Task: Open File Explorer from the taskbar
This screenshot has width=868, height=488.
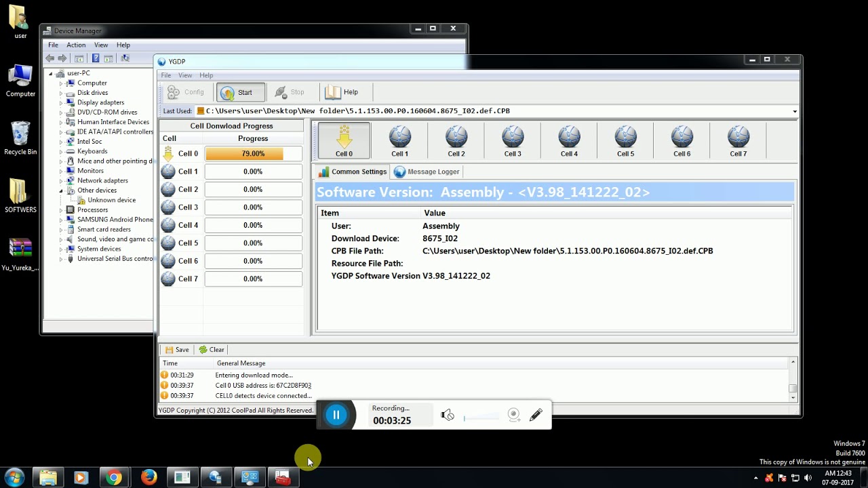Action: click(47, 478)
